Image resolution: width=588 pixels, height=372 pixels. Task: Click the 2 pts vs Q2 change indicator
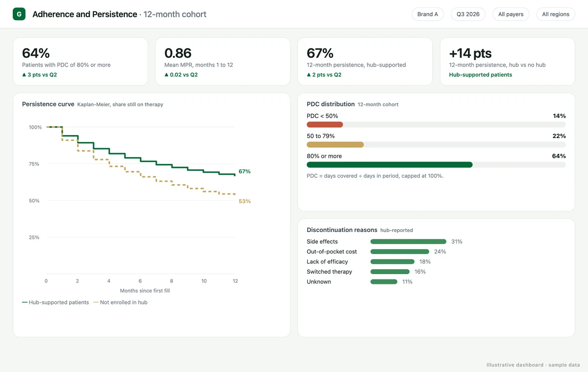pos(324,75)
